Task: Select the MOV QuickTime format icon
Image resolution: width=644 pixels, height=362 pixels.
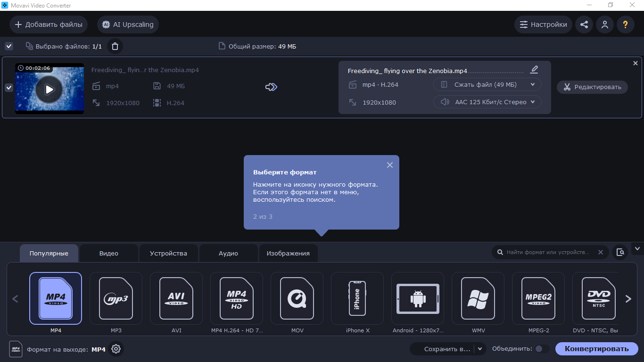Action: tap(297, 298)
